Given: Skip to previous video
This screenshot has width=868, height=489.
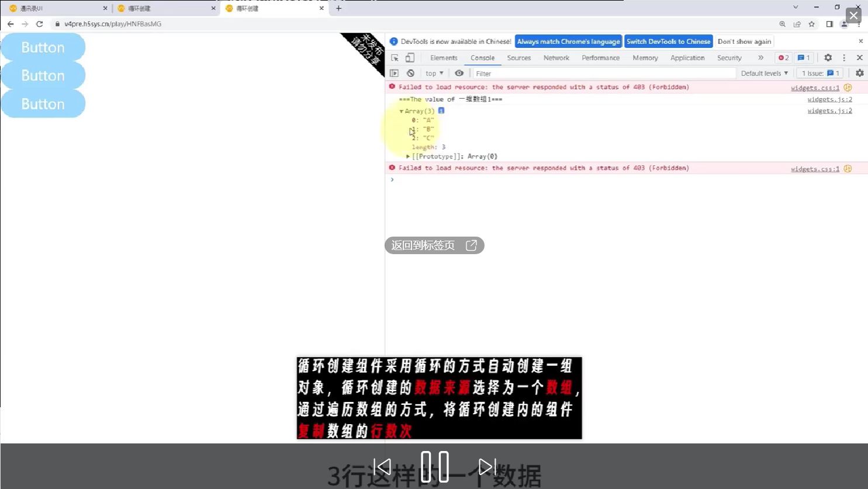Looking at the screenshot, I should coord(382,467).
